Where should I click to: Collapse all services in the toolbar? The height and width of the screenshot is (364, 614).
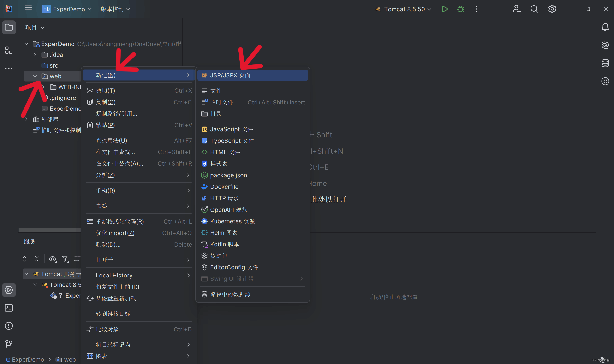37,259
